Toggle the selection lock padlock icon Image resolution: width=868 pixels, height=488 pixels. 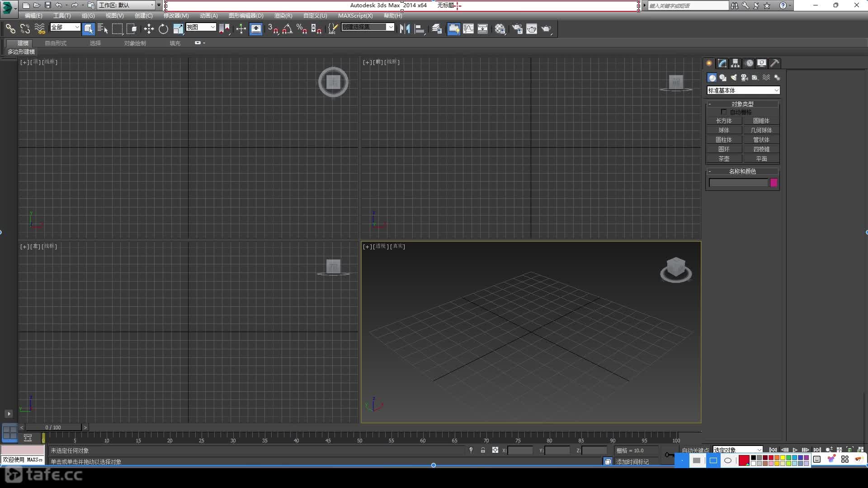[x=483, y=450]
